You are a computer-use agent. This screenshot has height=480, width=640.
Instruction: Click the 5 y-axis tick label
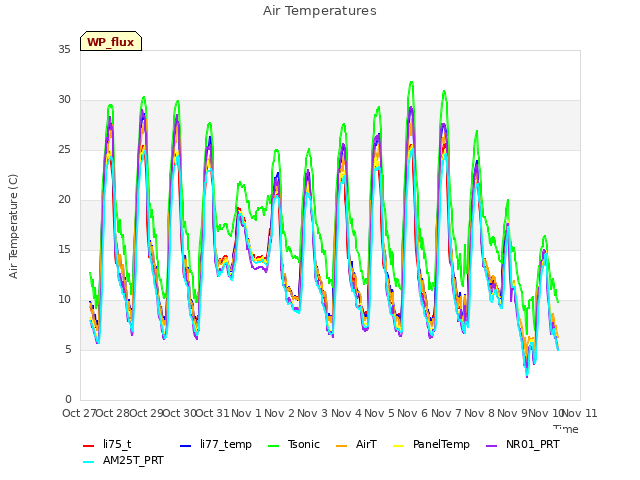pyautogui.click(x=68, y=350)
